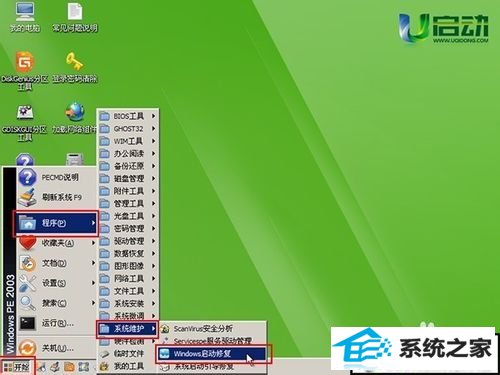The height and width of the screenshot is (375, 500).
Task: Click the 临时文件 drive icon
Action: 105,354
